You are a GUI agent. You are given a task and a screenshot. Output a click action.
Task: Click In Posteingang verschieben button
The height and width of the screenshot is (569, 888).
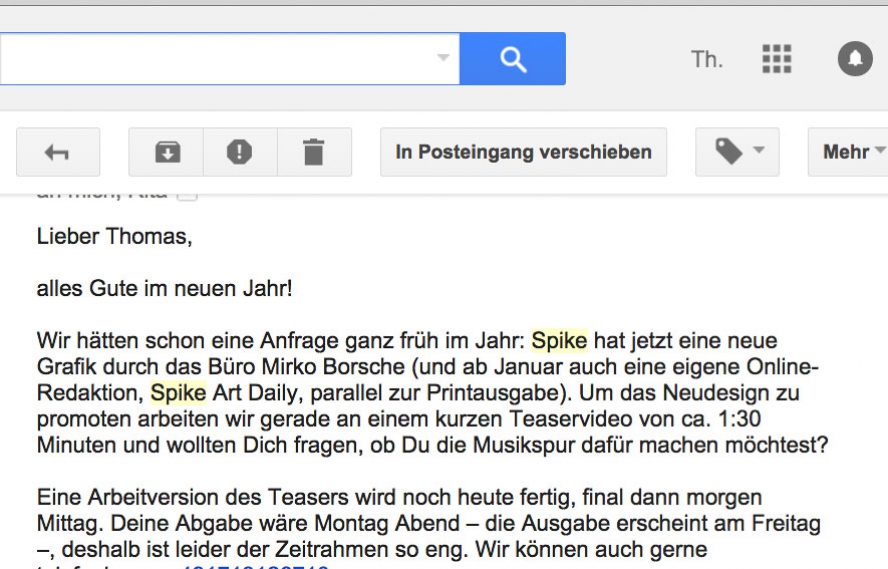[523, 152]
